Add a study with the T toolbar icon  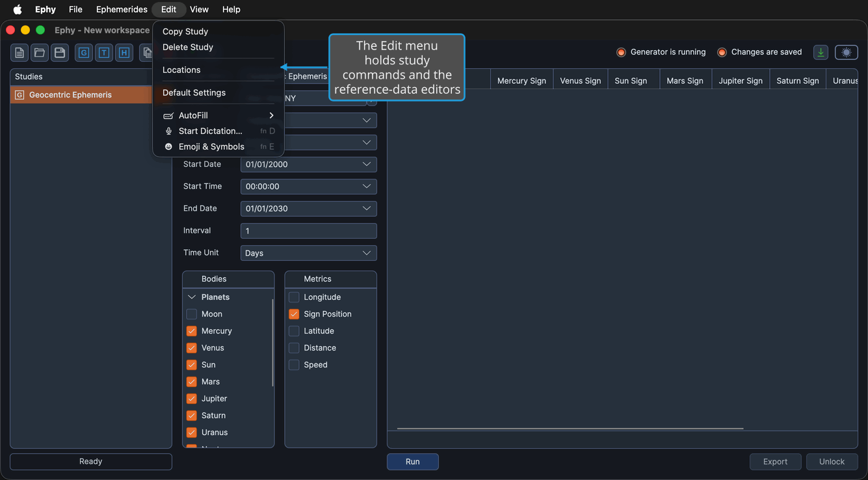[104, 53]
